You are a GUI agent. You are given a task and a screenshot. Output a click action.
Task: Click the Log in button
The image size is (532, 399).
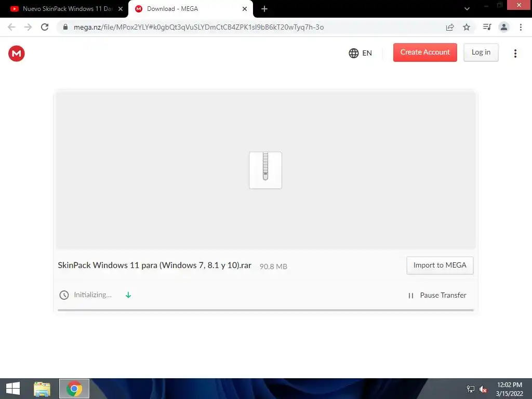(481, 52)
